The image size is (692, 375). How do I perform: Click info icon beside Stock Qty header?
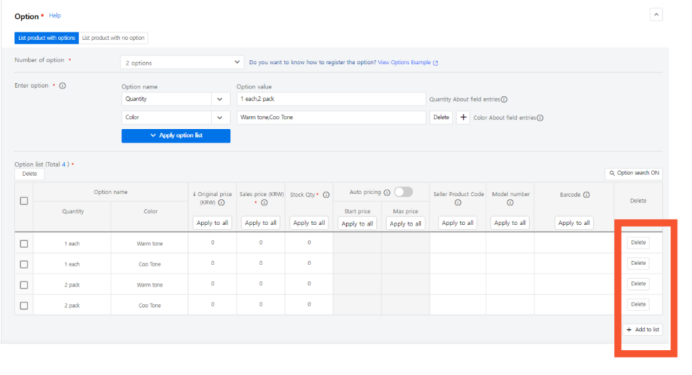(326, 195)
